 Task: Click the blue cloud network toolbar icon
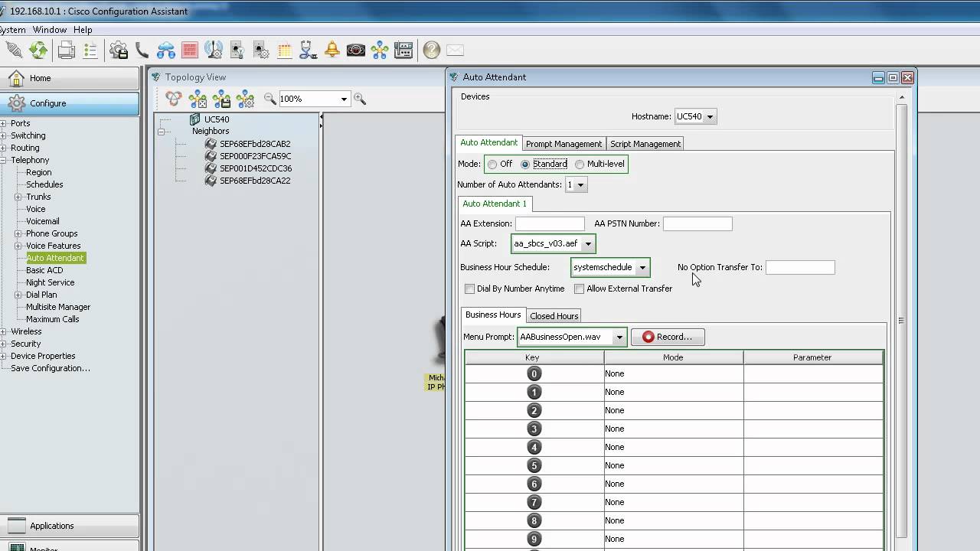(165, 51)
